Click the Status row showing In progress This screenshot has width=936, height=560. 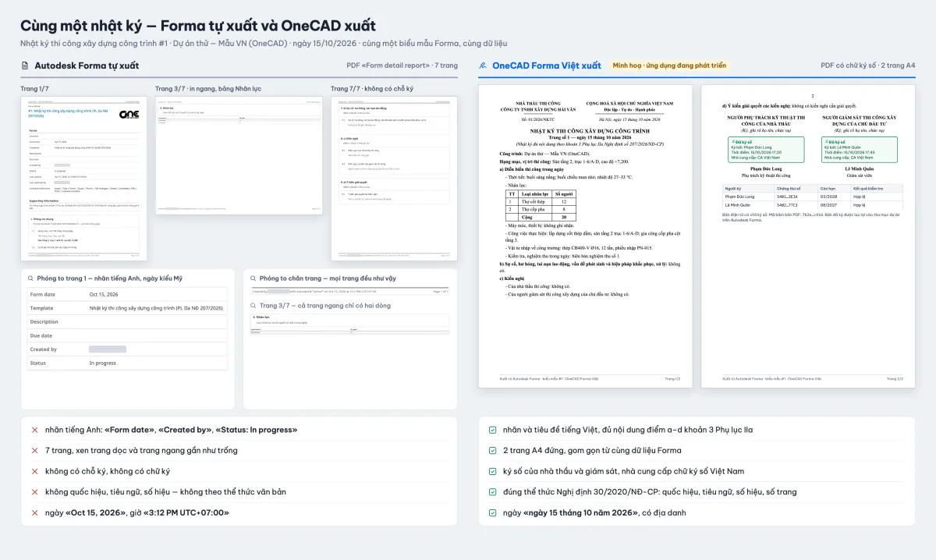[127, 363]
